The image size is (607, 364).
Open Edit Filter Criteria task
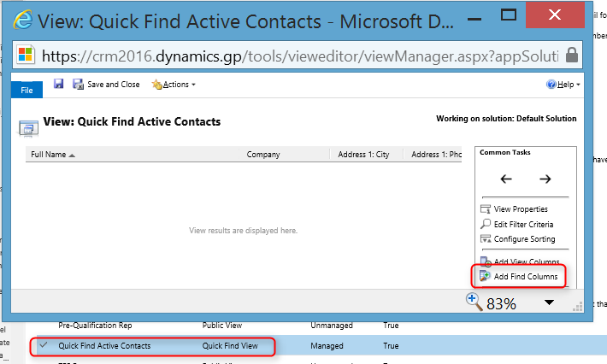(x=516, y=224)
